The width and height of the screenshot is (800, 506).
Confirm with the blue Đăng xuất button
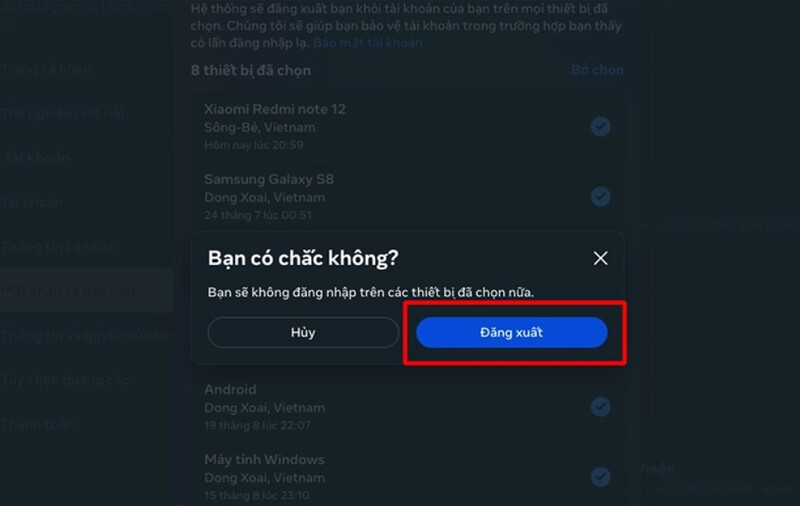(x=512, y=333)
